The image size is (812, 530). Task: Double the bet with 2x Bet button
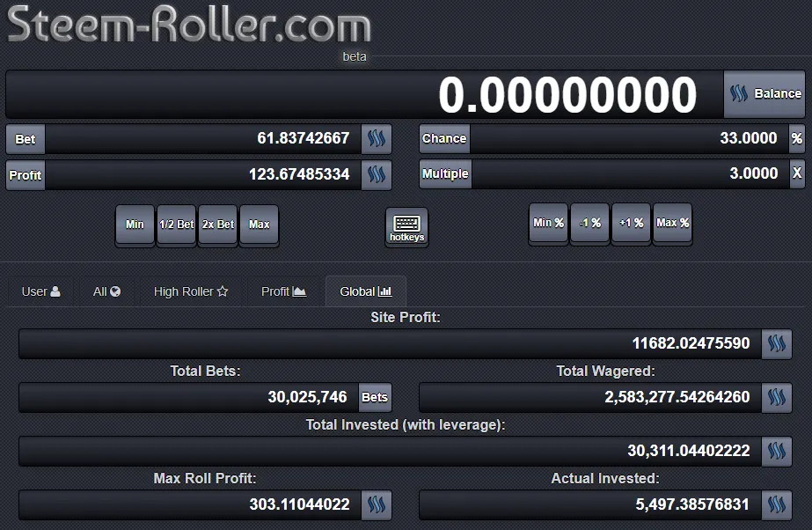(x=218, y=225)
